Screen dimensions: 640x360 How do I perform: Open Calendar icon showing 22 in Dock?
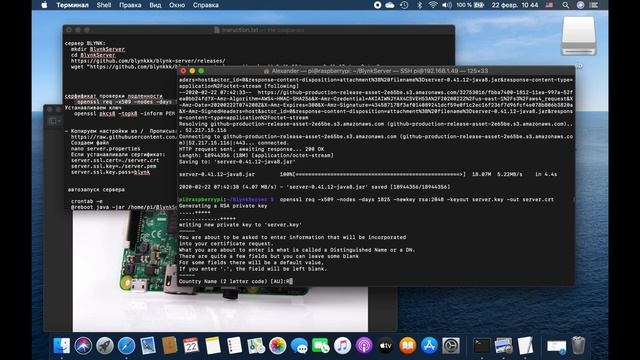191,346
